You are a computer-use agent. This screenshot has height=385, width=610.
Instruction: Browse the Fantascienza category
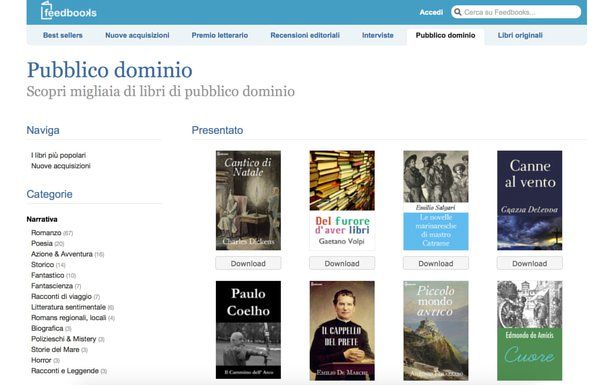click(52, 286)
